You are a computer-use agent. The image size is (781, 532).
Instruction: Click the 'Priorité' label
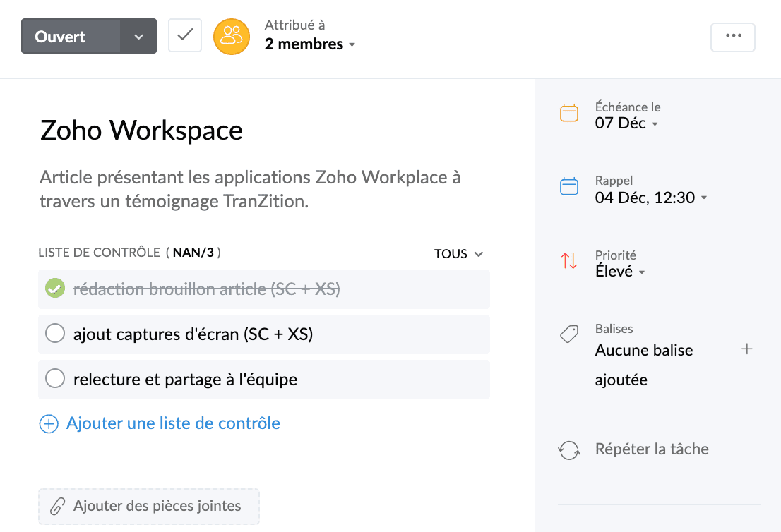coord(615,255)
